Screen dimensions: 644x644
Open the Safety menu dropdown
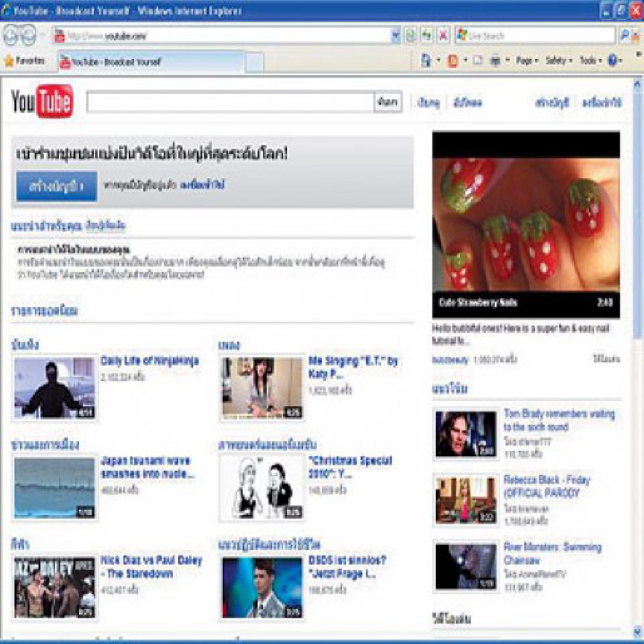coord(559,61)
